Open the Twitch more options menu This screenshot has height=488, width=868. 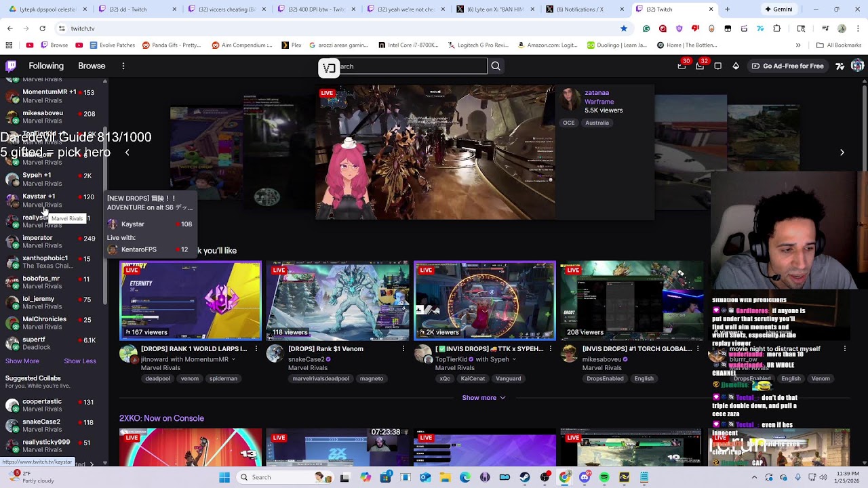[x=123, y=66]
